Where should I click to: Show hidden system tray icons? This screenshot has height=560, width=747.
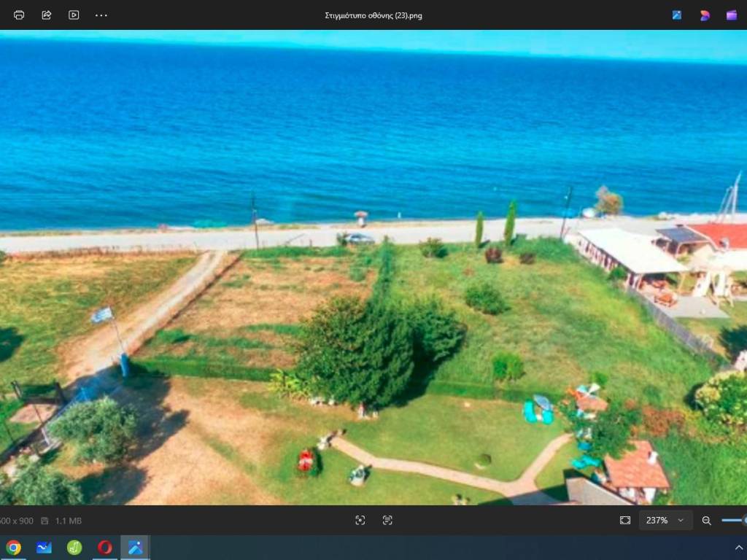tap(738, 547)
